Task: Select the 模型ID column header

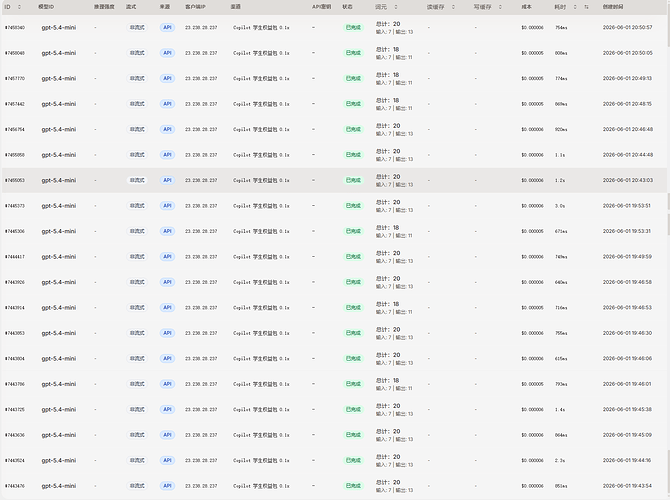Action: 46,7
